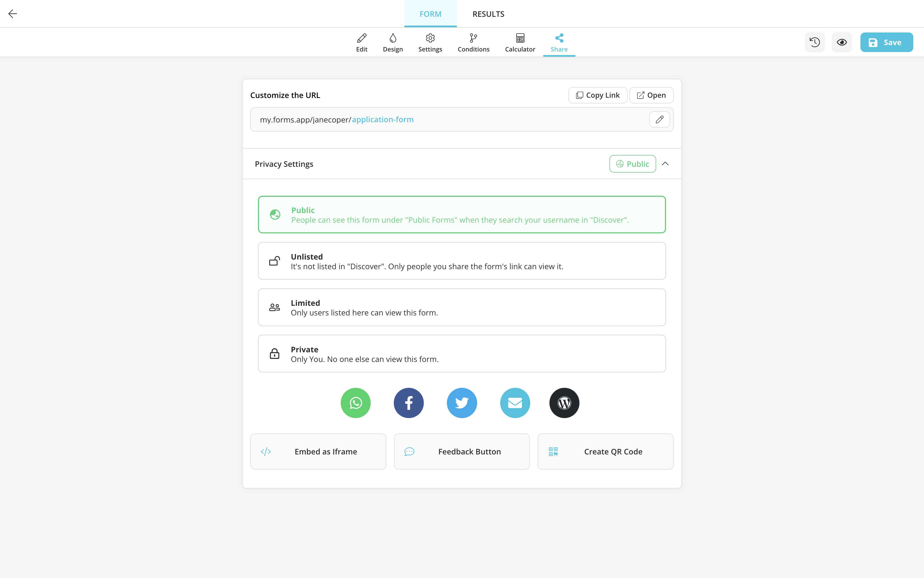Open the form in new tab
The width and height of the screenshot is (924, 578).
(651, 95)
